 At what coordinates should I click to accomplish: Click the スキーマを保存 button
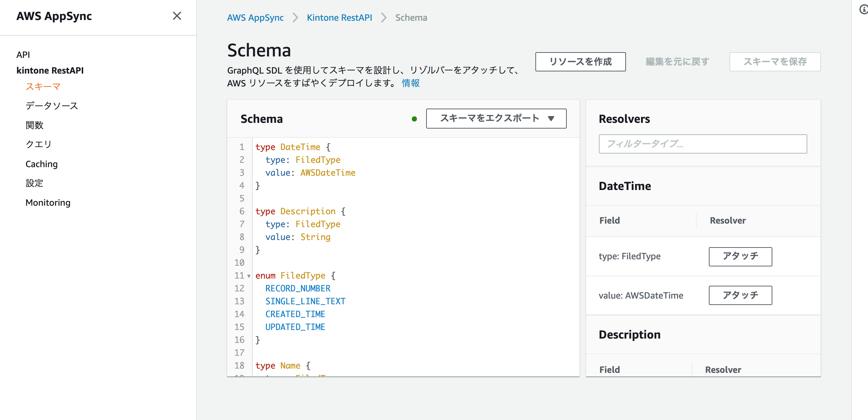tap(775, 61)
